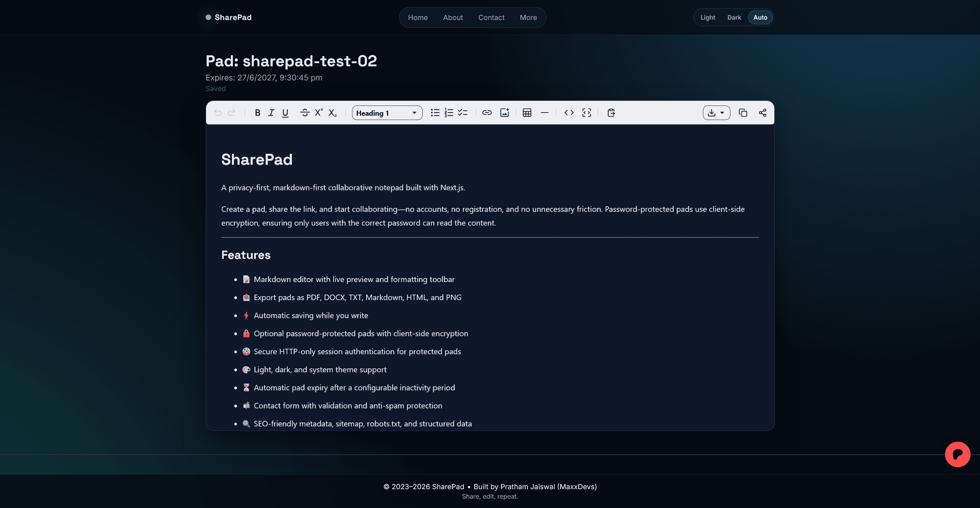Click 'Optional password-protected pads' list item
Image resolution: width=980 pixels, height=508 pixels.
pyautogui.click(x=361, y=334)
